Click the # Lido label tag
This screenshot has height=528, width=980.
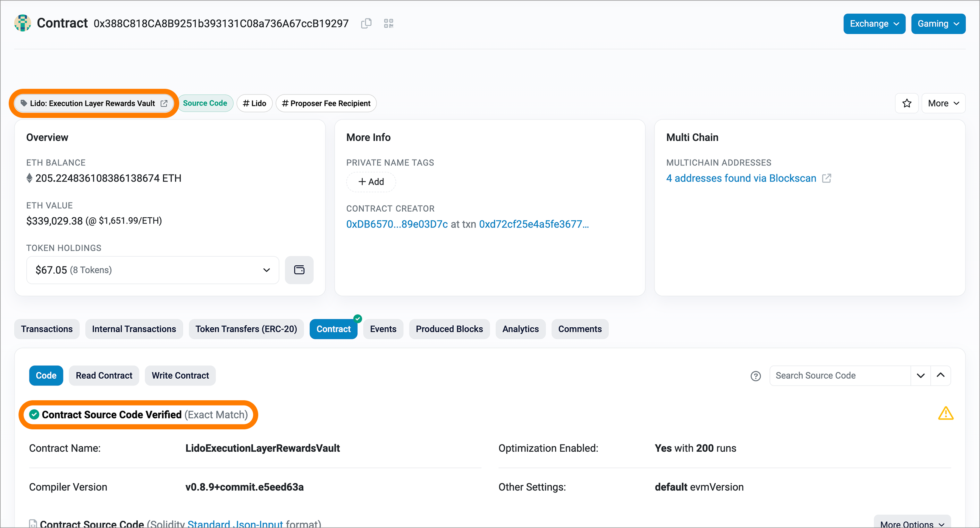[x=254, y=104]
